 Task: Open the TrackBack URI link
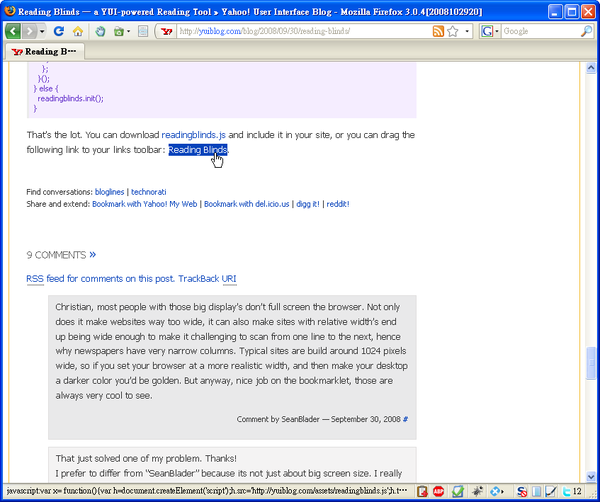(207, 279)
